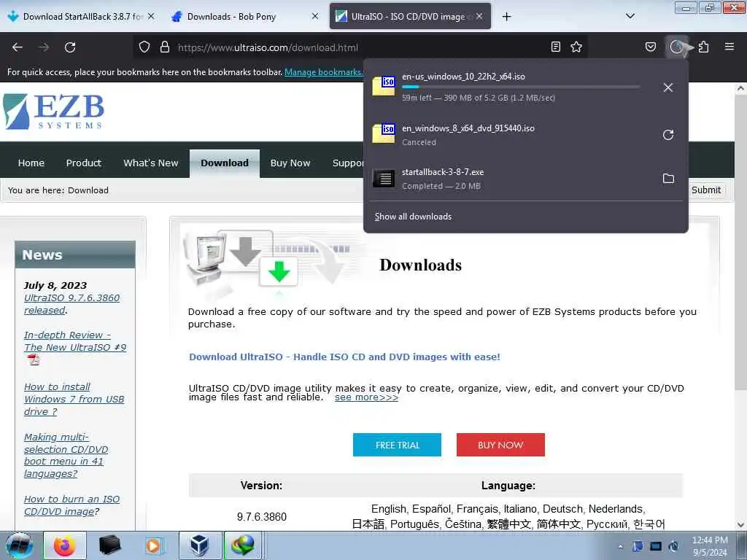Open the Windows Start orb
Viewport: 747px width, 560px height.
[x=20, y=545]
